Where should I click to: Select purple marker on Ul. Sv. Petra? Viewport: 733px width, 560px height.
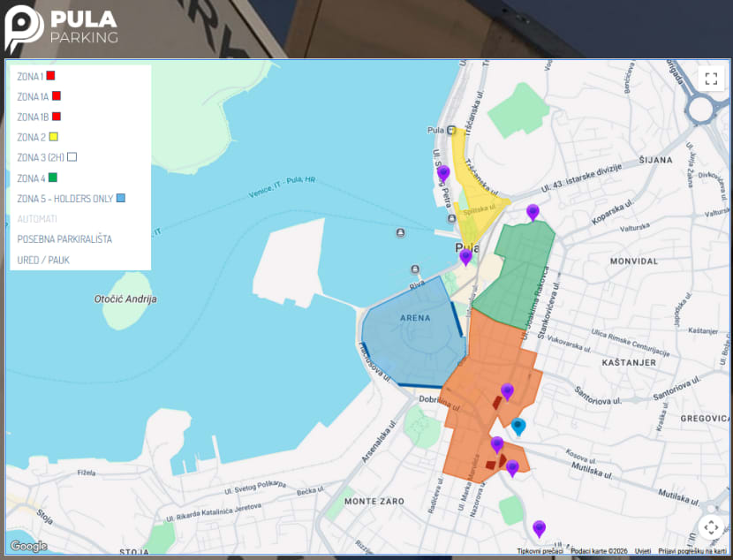tap(443, 172)
